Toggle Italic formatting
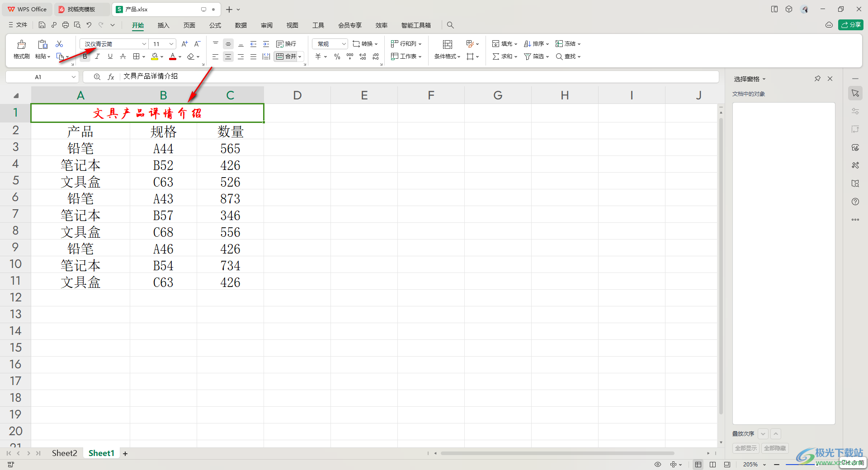The image size is (868, 470). (x=97, y=56)
